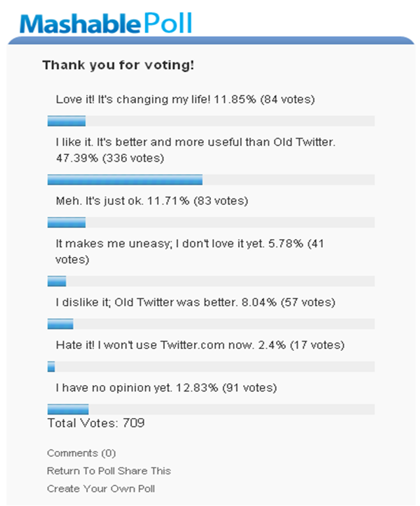Open Create Your Own Poll link
The image size is (420, 506).
pyautogui.click(x=101, y=488)
